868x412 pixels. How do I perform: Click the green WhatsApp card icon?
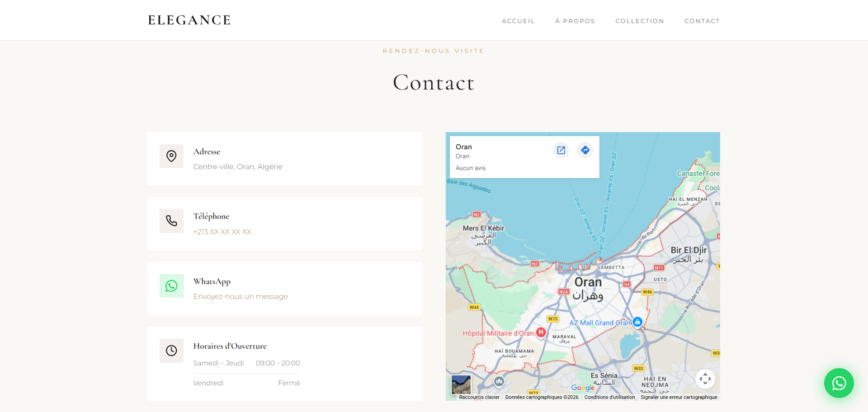click(x=171, y=286)
